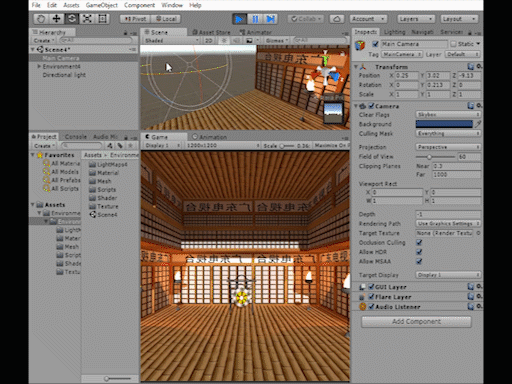Select the Hand tool
The height and width of the screenshot is (384, 512).
click(x=41, y=19)
